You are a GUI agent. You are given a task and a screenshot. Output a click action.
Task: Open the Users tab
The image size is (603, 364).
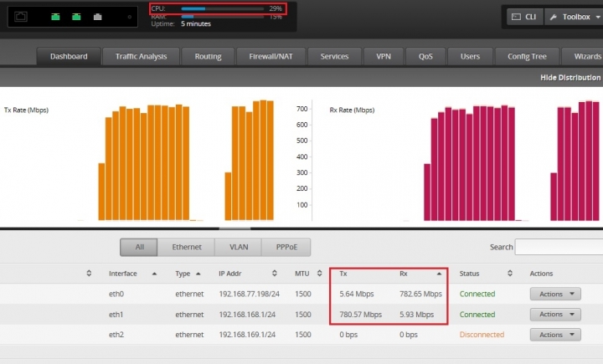[470, 57]
